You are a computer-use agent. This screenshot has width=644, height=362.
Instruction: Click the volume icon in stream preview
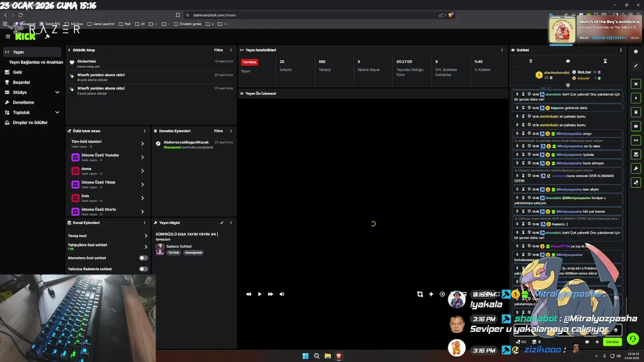click(282, 294)
